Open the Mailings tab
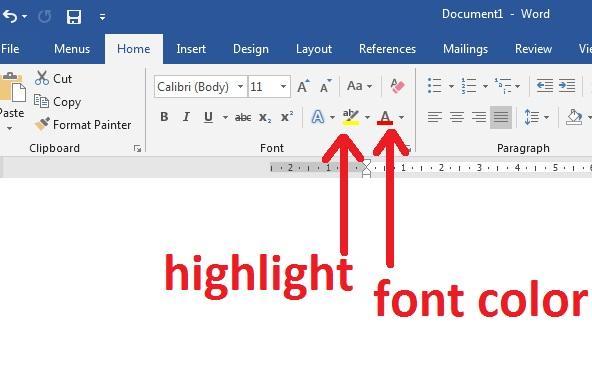Screen dimensions: 592x377 465,49
